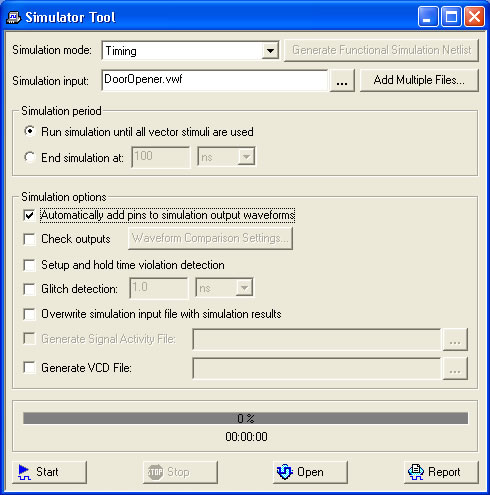Browse for simulation input file
The width and height of the screenshot is (490, 495).
coord(342,80)
